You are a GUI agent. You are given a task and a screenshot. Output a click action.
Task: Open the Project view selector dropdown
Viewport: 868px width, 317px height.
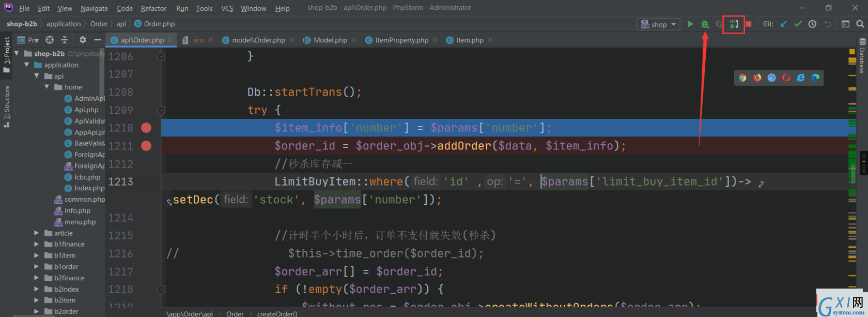coord(28,40)
